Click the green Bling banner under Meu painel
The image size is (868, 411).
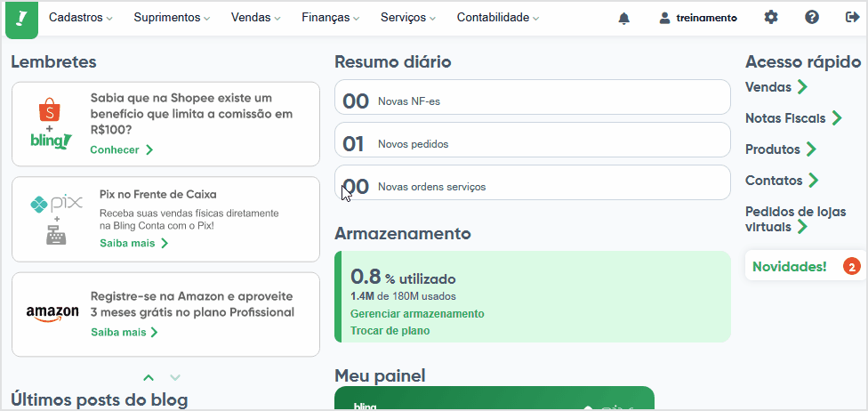[x=494, y=399]
